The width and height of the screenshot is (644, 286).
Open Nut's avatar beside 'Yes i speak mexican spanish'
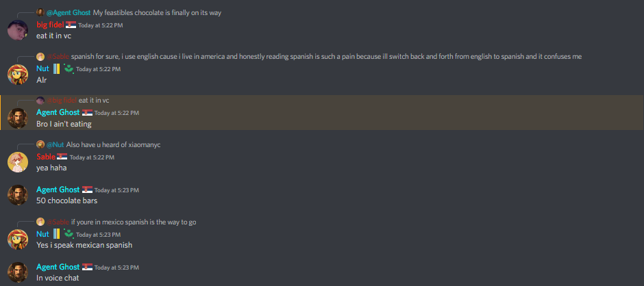[x=18, y=239]
